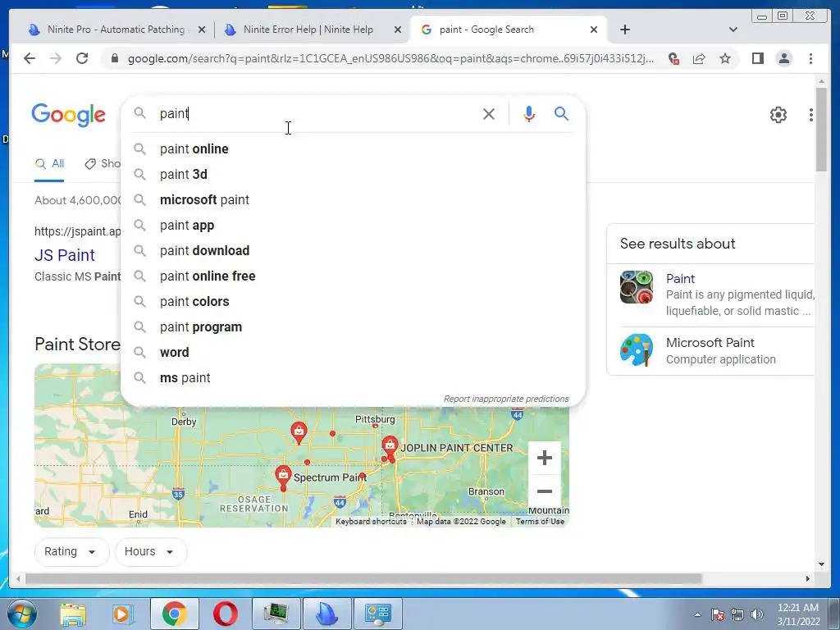Choose suggestion 'paint colors'
Viewport: 840px width, 630px height.
click(x=354, y=302)
